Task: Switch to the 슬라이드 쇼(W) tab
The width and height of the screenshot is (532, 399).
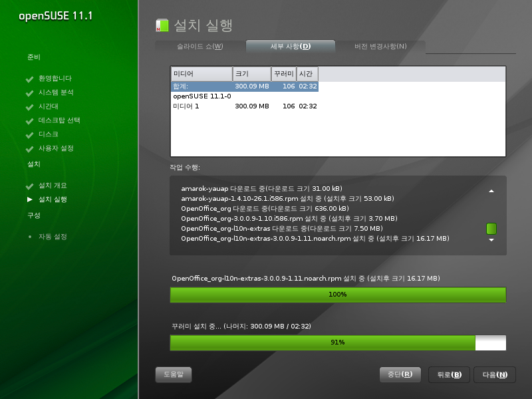Action: 200,47
